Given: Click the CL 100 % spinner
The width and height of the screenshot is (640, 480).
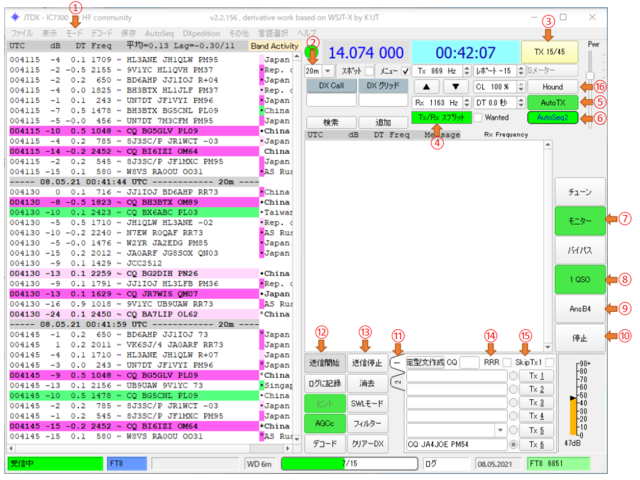Looking at the screenshot, I should (499, 87).
